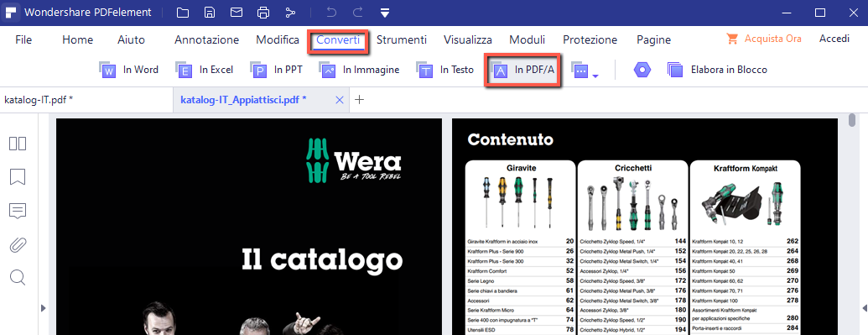This screenshot has height=335, width=868.
Task: Open the search magnifier panel
Action: (18, 277)
